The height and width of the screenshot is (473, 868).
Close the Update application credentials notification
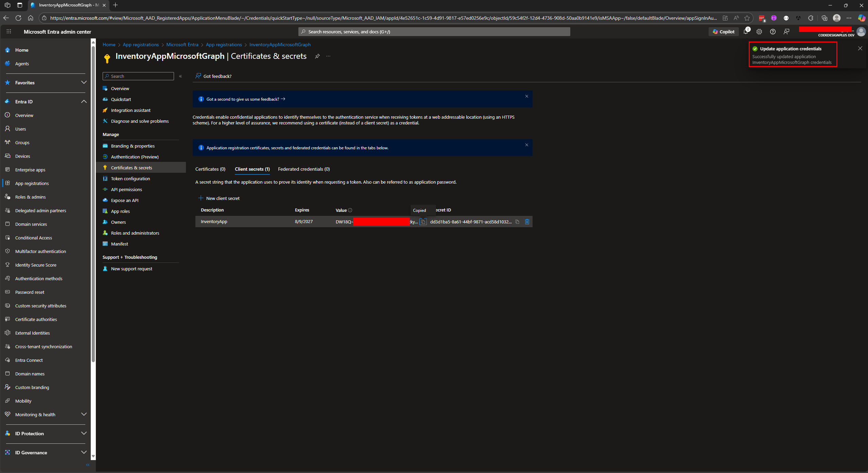[x=860, y=48]
